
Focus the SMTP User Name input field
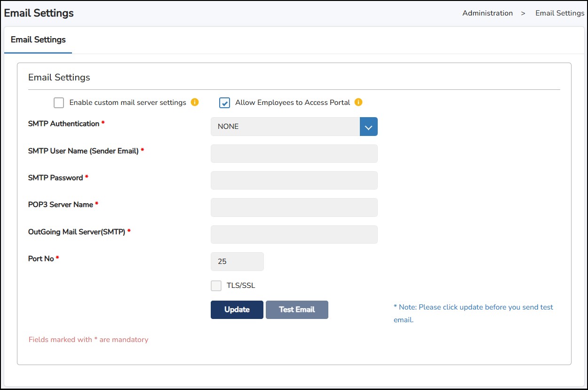(294, 153)
